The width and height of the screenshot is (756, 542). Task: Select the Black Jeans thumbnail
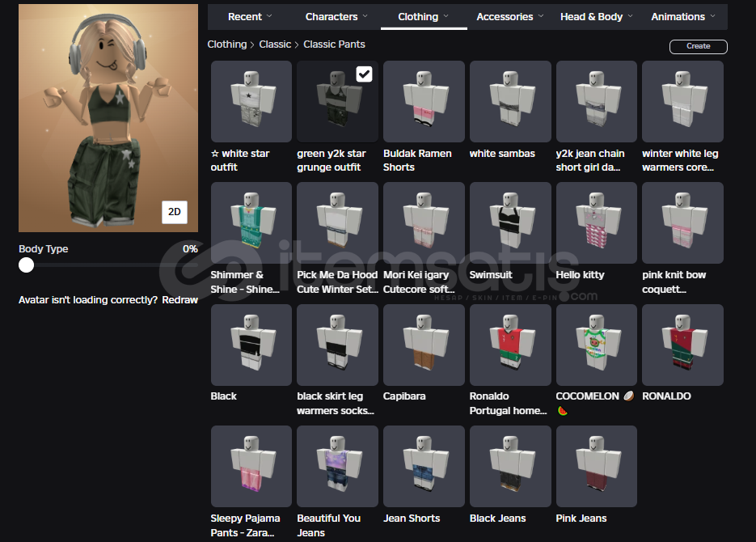(x=510, y=466)
